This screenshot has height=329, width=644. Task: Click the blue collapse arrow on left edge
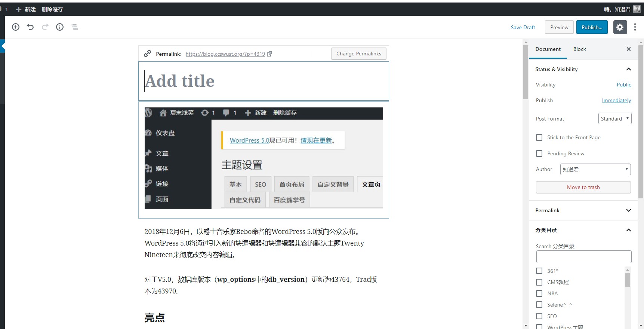[x=3, y=46]
